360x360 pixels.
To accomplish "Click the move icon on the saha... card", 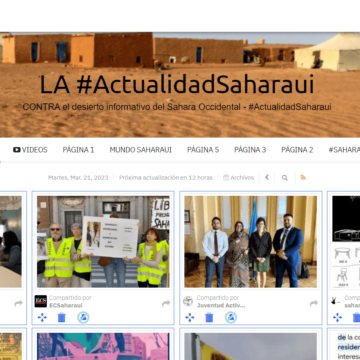I will tap(337, 317).
